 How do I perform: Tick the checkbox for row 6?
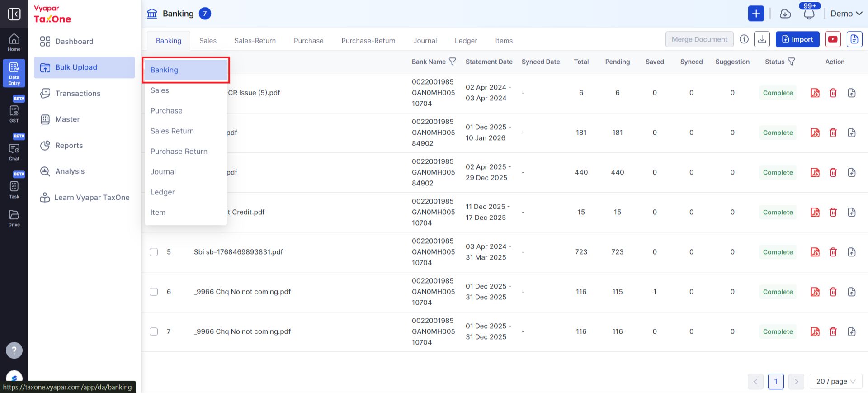(x=154, y=292)
